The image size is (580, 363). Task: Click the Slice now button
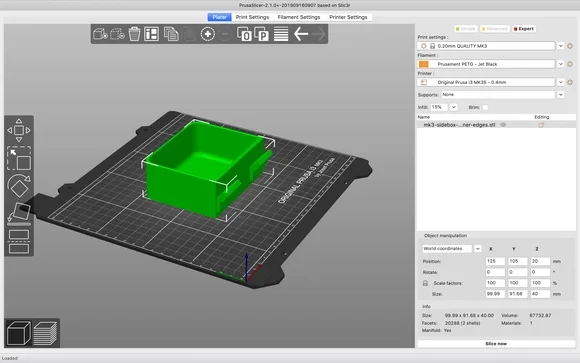(496, 344)
